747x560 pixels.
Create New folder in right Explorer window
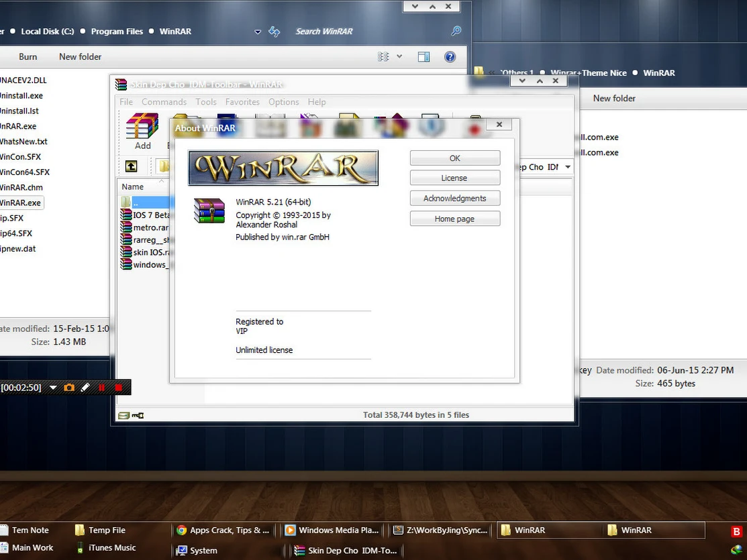coord(614,98)
